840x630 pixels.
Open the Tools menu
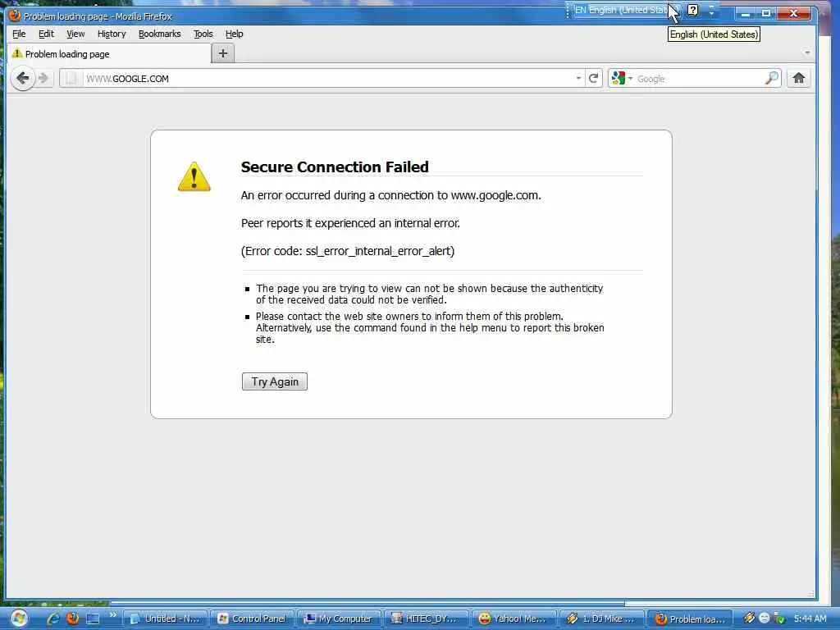203,34
